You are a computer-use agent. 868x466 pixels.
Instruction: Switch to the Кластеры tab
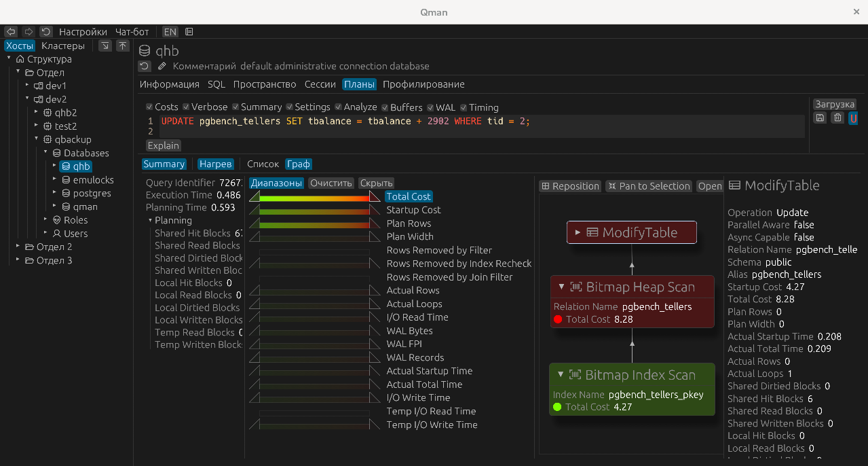tap(63, 46)
